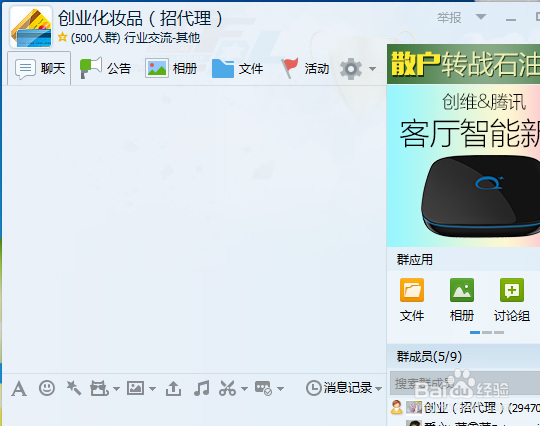Open the title bar dropdown arrow menu

pos(481,17)
